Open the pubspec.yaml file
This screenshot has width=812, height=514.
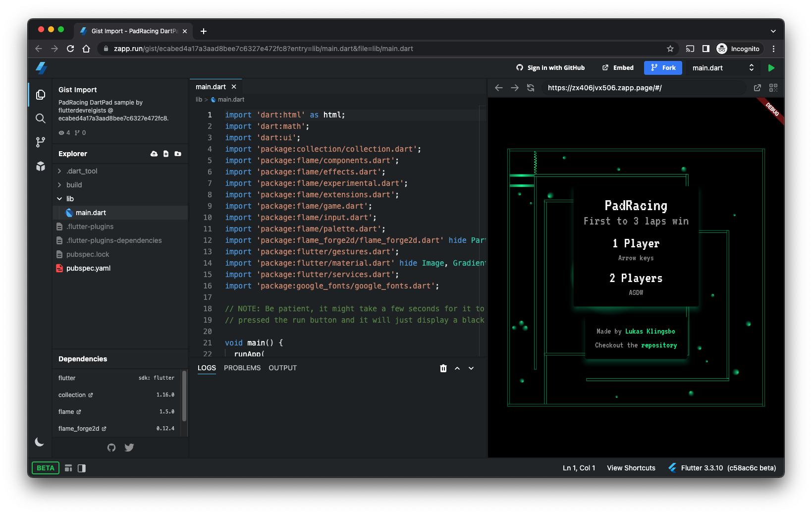pyautogui.click(x=120, y=268)
